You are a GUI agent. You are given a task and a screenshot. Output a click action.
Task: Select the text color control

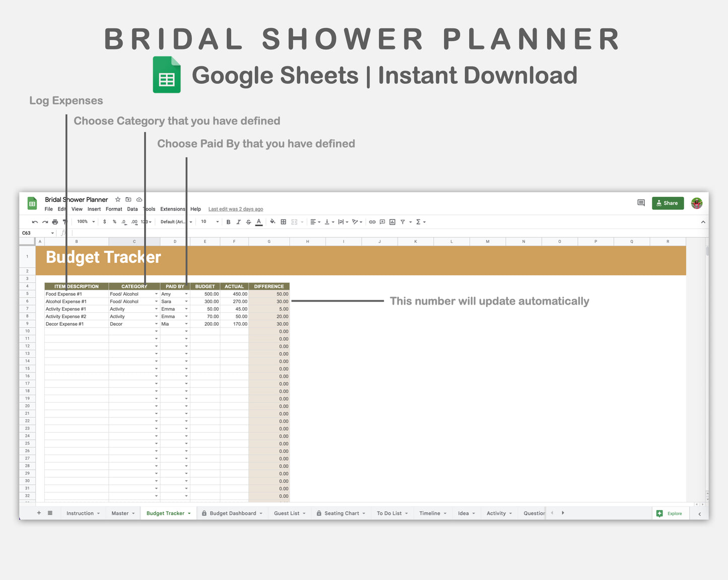pyautogui.click(x=258, y=222)
